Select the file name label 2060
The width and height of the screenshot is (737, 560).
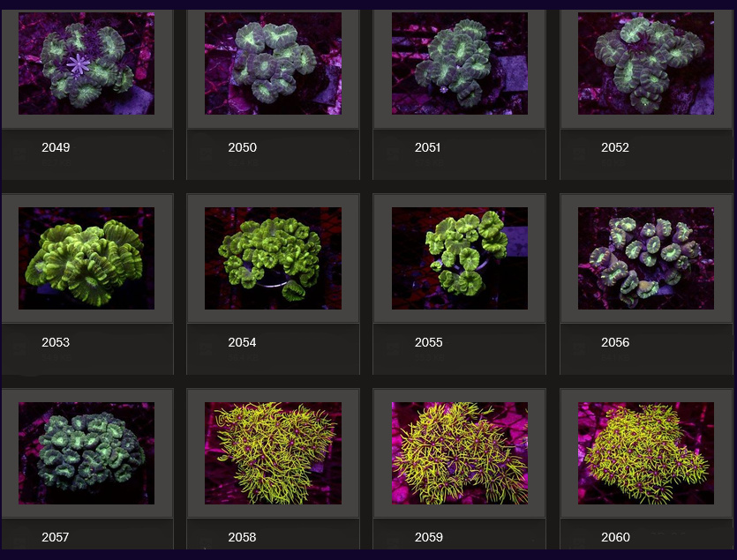pos(615,537)
